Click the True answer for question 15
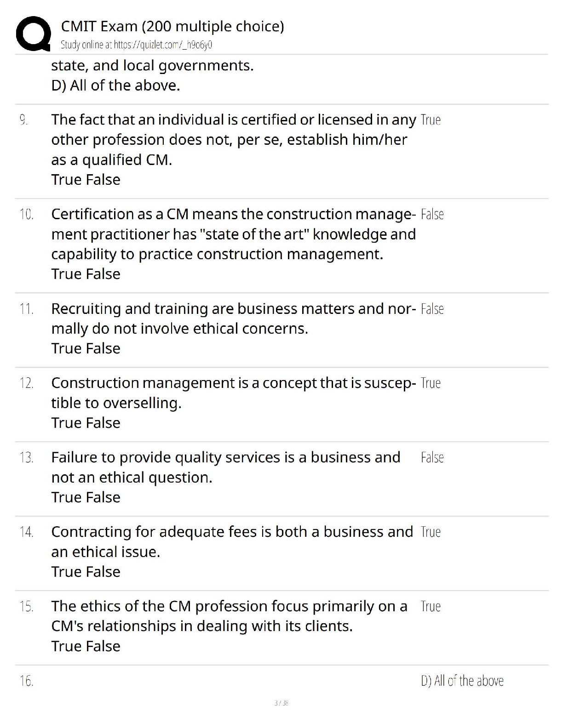 pos(431,607)
